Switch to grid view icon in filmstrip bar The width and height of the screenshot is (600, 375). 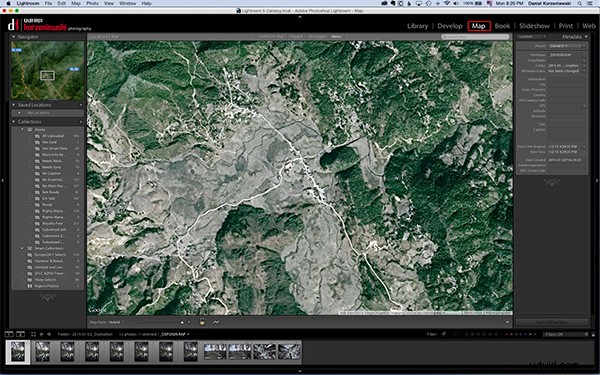(33, 334)
